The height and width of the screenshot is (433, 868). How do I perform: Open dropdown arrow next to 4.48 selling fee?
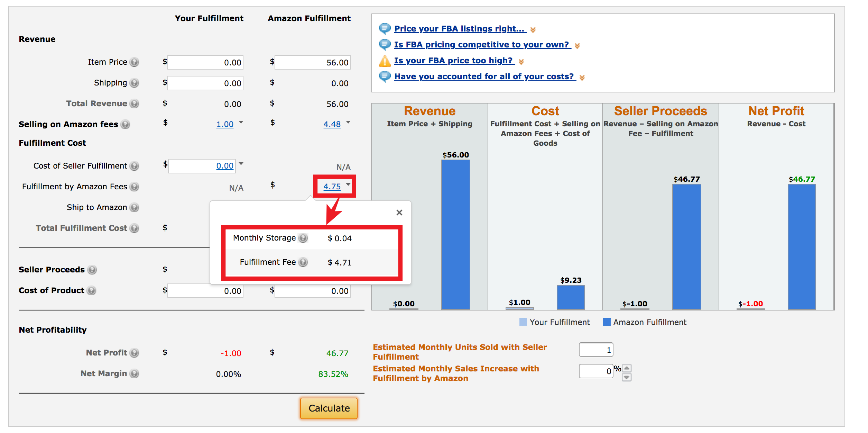[348, 122]
